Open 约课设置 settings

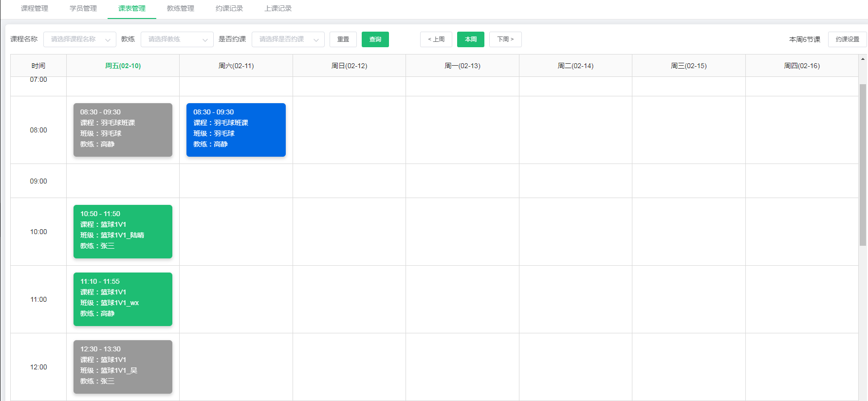point(847,39)
